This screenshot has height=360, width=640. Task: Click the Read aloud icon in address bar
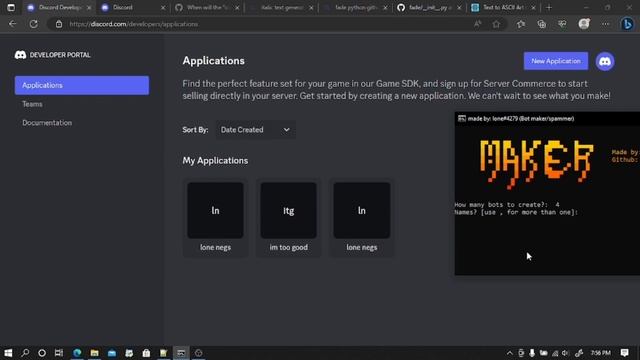coord(477,24)
